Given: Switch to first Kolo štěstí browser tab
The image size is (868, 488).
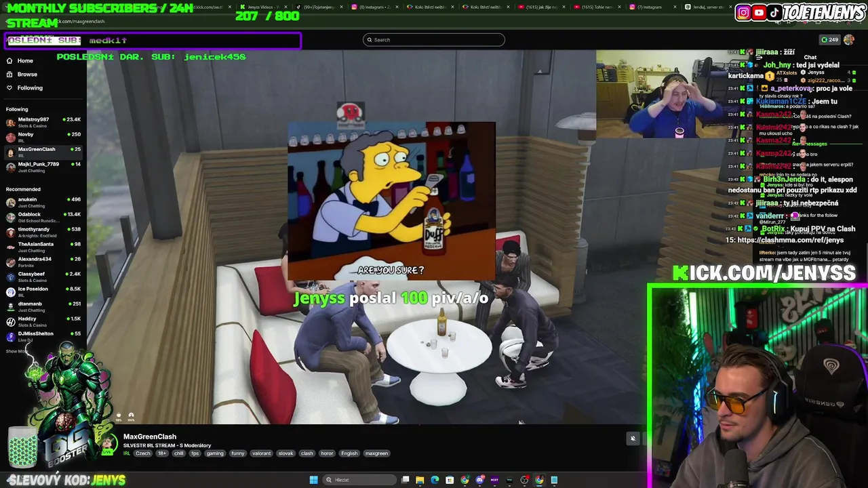Looking at the screenshot, I should tap(429, 7).
